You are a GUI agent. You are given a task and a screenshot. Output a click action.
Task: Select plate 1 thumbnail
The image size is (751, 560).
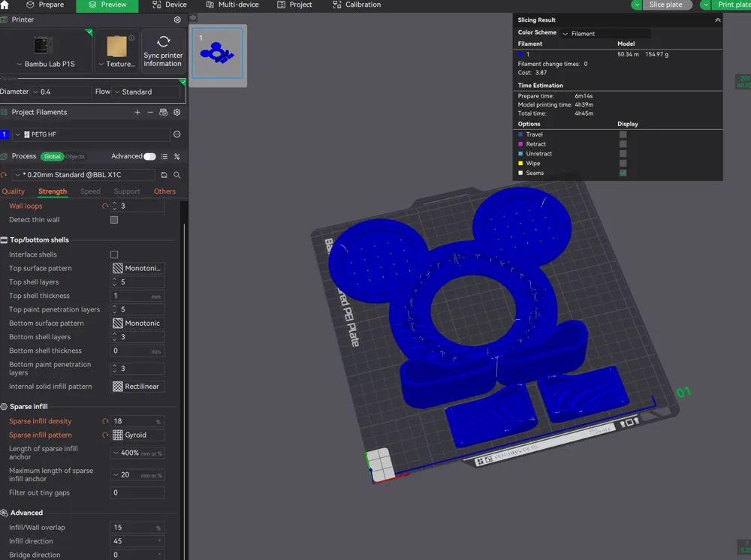click(218, 53)
